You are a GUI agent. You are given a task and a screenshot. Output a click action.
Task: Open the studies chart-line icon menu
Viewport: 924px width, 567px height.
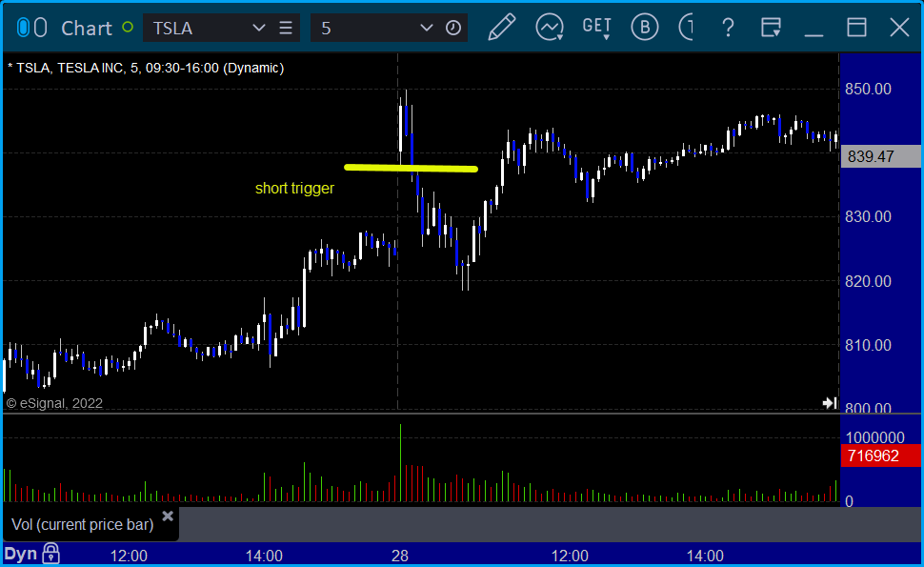pos(550,27)
